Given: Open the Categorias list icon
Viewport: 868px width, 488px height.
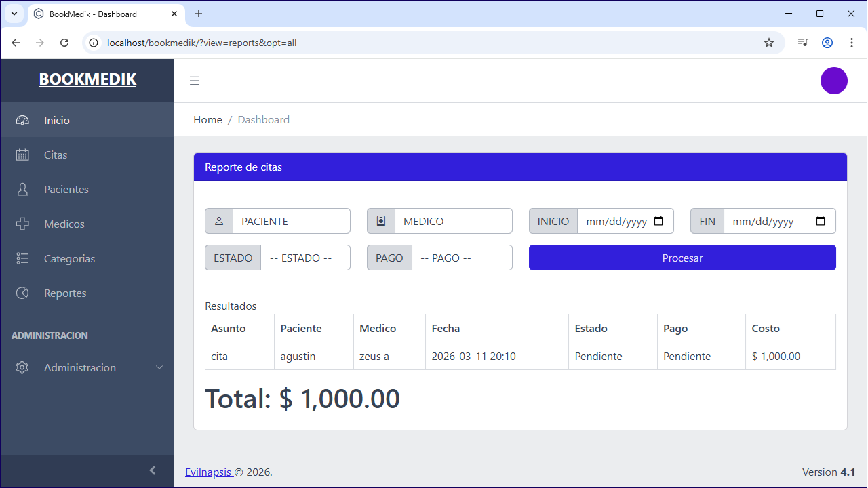Looking at the screenshot, I should pyautogui.click(x=22, y=258).
